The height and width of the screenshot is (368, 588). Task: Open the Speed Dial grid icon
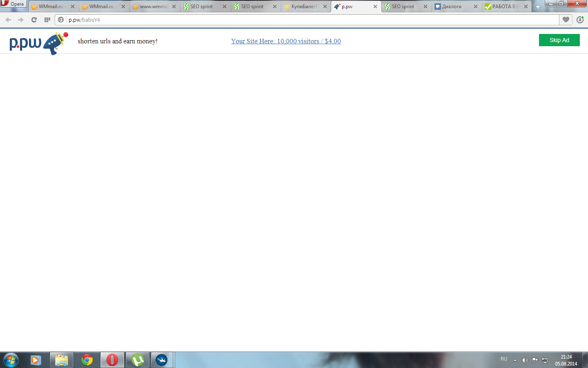(47, 20)
